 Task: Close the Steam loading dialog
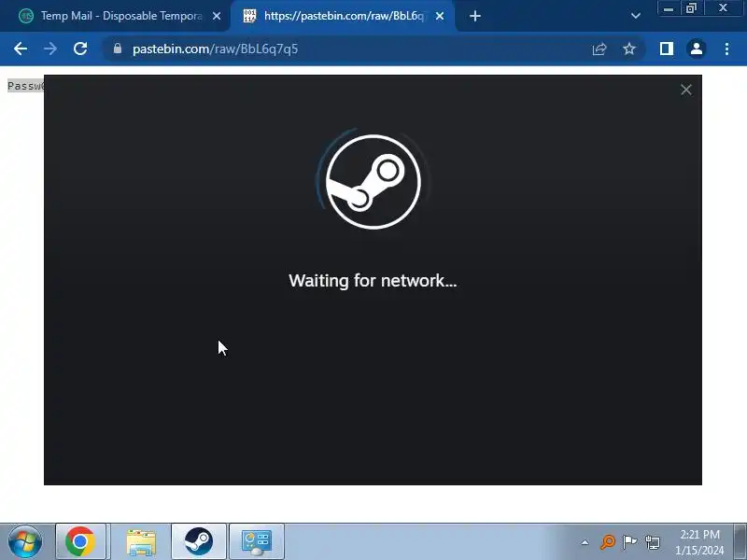[x=685, y=90]
